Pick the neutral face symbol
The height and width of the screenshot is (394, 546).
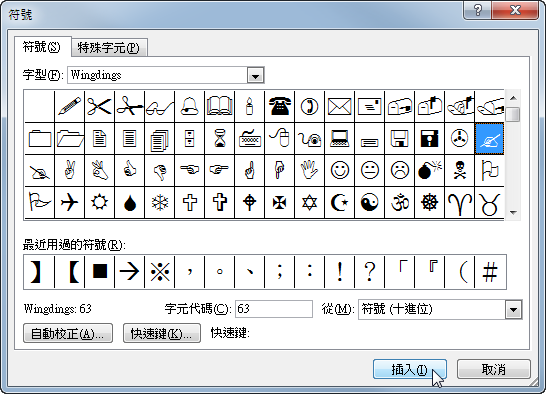click(369, 170)
